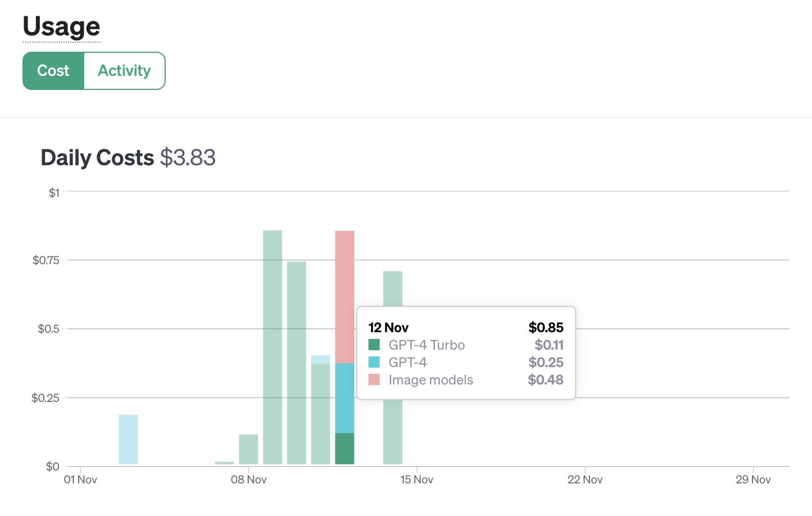
Task: Click the GPT-4 Turbo green legend swatch
Action: coord(374,345)
